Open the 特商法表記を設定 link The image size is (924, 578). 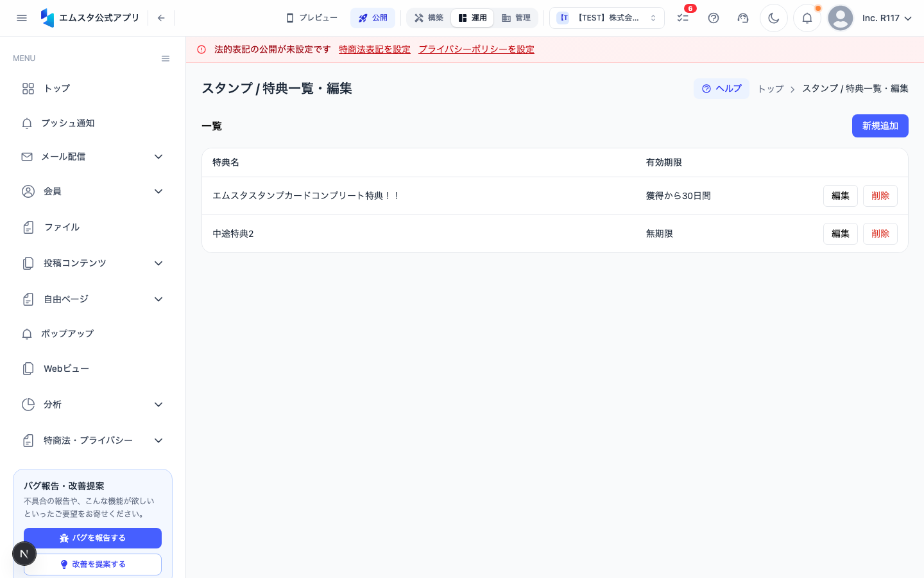pos(375,49)
